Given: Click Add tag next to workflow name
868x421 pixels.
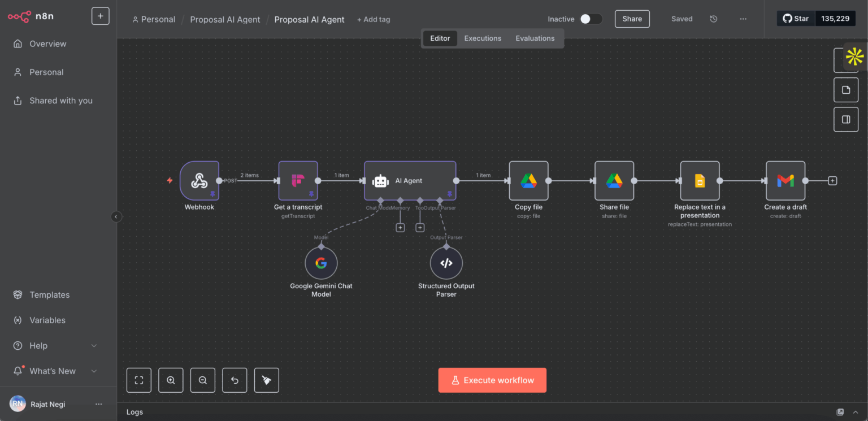Looking at the screenshot, I should (x=374, y=20).
